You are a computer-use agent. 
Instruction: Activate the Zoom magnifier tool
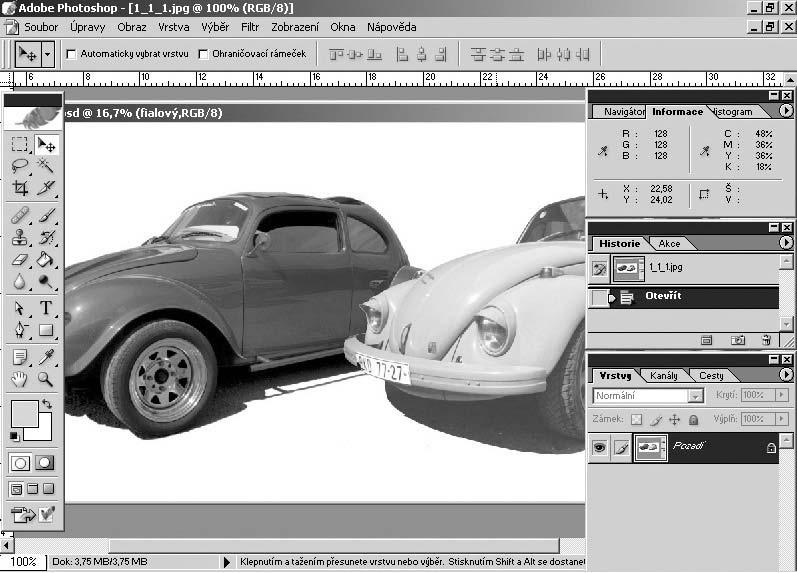pyautogui.click(x=46, y=379)
